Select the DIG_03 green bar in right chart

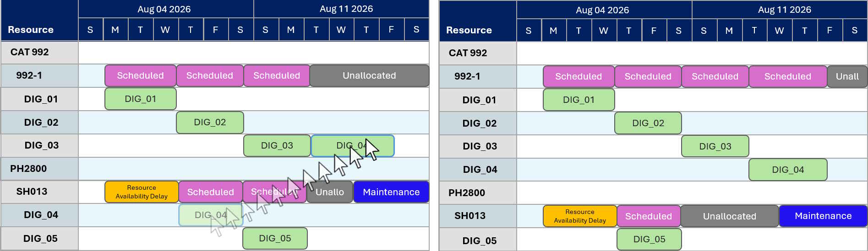point(715,146)
